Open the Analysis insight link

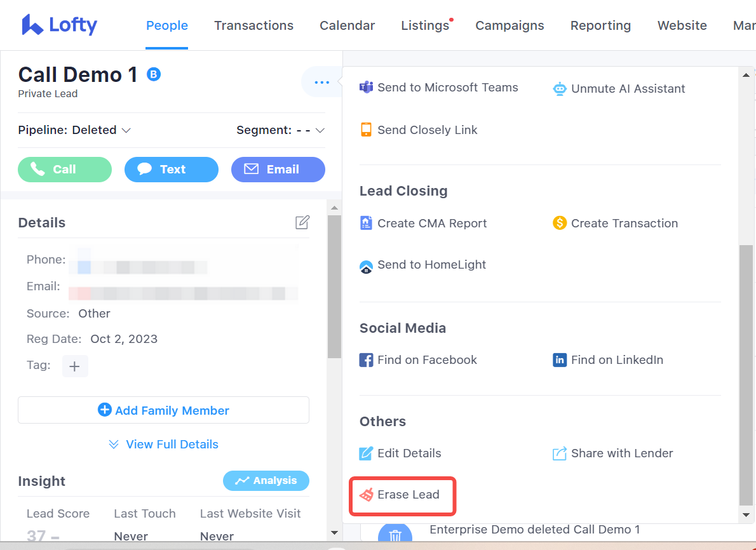pos(266,481)
